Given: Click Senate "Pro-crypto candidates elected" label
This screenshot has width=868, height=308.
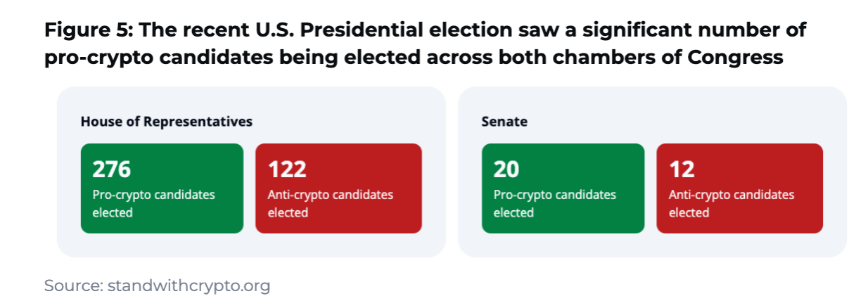Looking at the screenshot, I should pyautogui.click(x=554, y=203).
